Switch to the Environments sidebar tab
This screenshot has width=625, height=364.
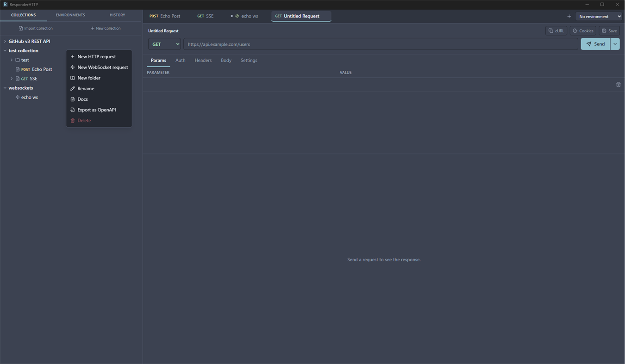coord(70,15)
